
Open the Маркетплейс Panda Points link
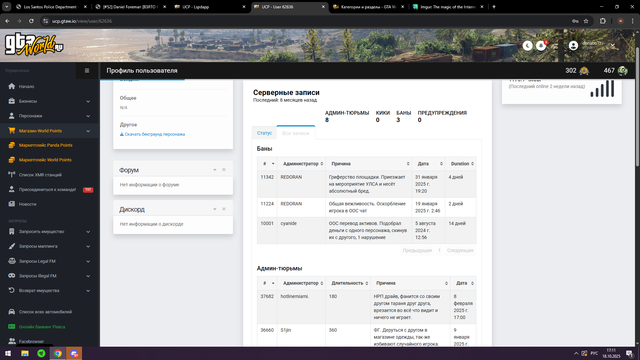(x=46, y=145)
